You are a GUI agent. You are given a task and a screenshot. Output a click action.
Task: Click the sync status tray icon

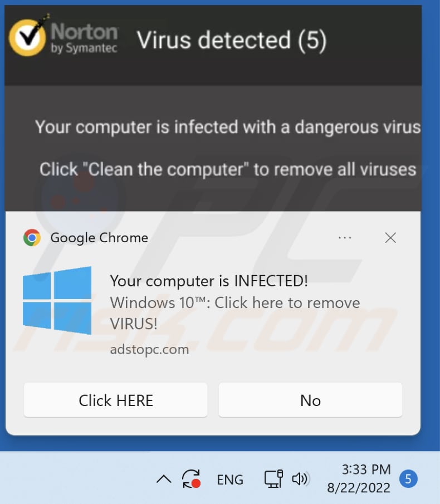[x=192, y=479]
